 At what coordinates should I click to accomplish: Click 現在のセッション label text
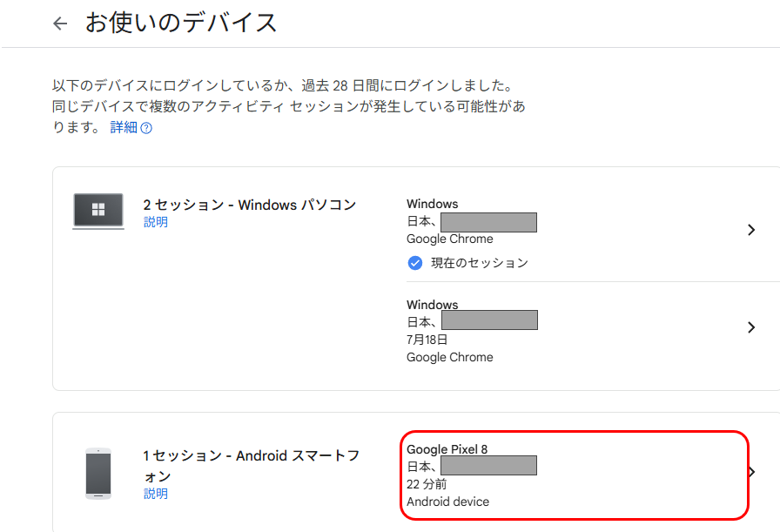pos(480,263)
